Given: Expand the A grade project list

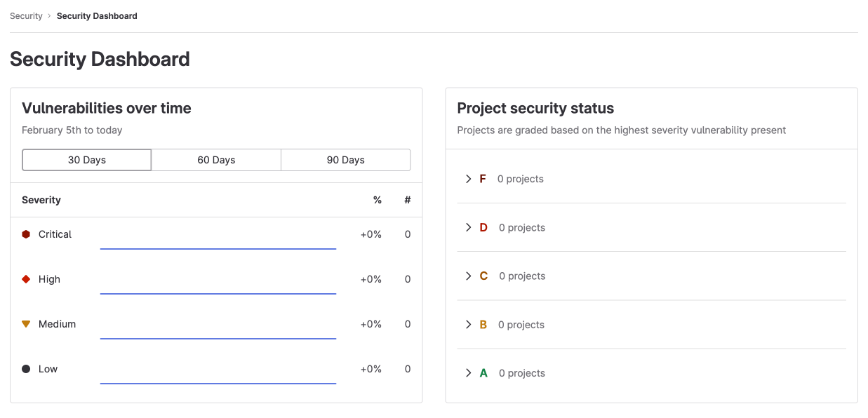Looking at the screenshot, I should pos(468,372).
